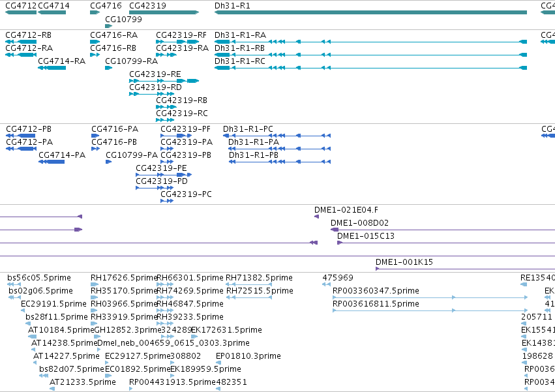
Task: Select transcript CG42319-RA
Action: 183,48
